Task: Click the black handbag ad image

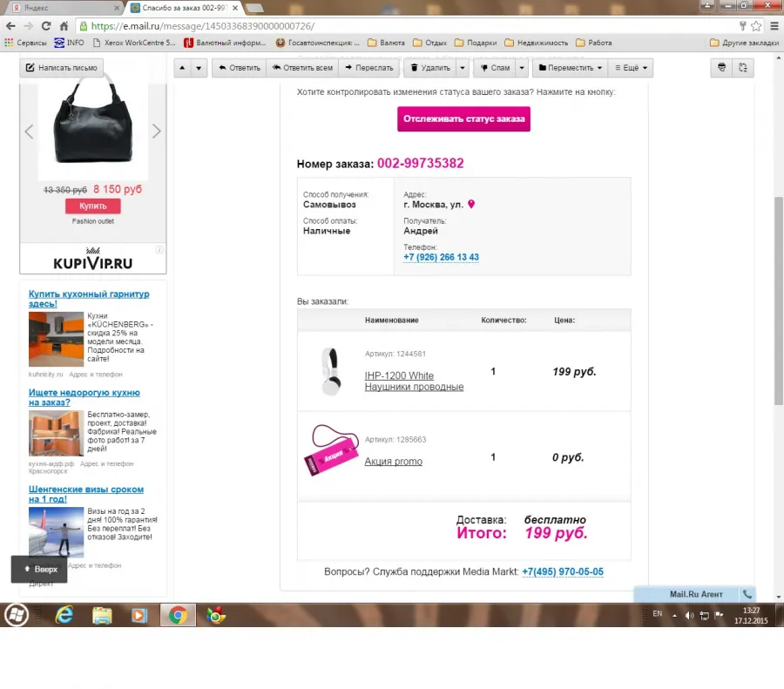Action: pos(93,121)
